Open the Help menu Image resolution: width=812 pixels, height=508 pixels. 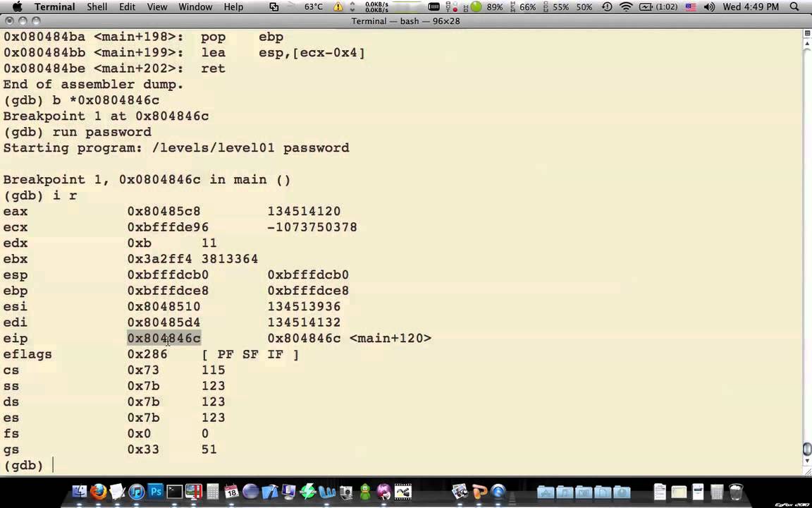pyautogui.click(x=233, y=7)
